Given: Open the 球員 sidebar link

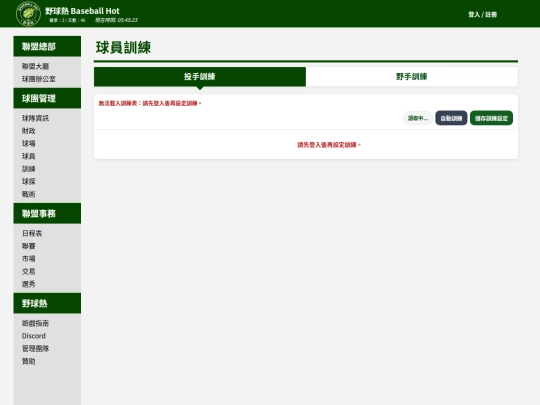Looking at the screenshot, I should tap(29, 156).
